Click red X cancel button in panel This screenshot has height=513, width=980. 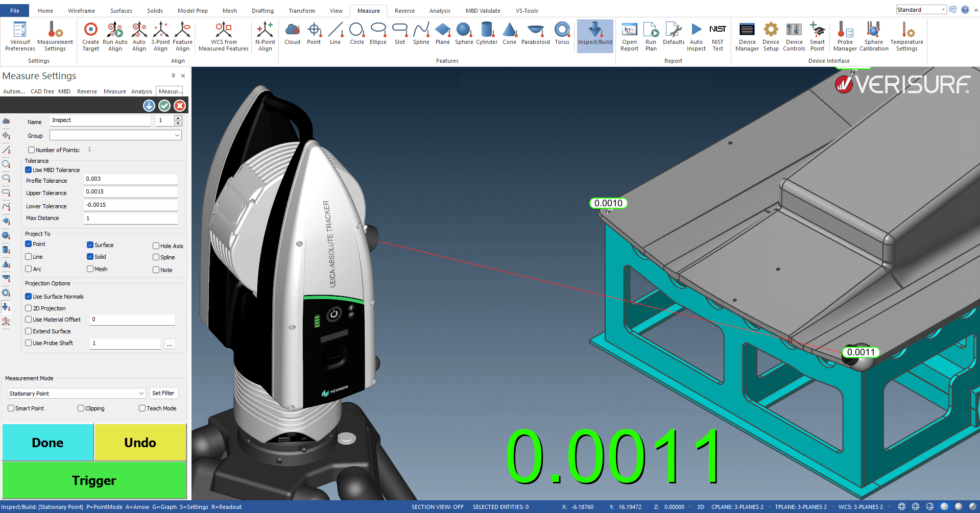click(180, 106)
